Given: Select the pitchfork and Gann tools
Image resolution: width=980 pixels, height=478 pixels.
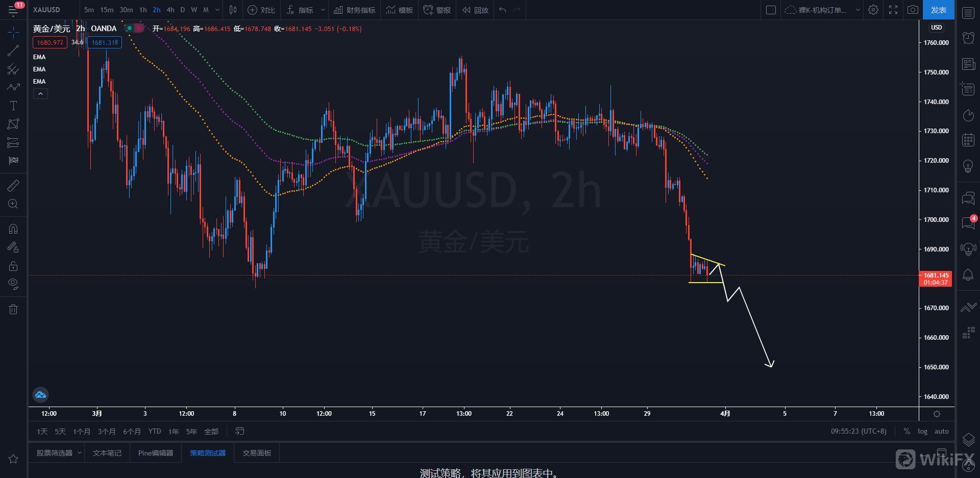Looking at the screenshot, I should click(x=13, y=69).
